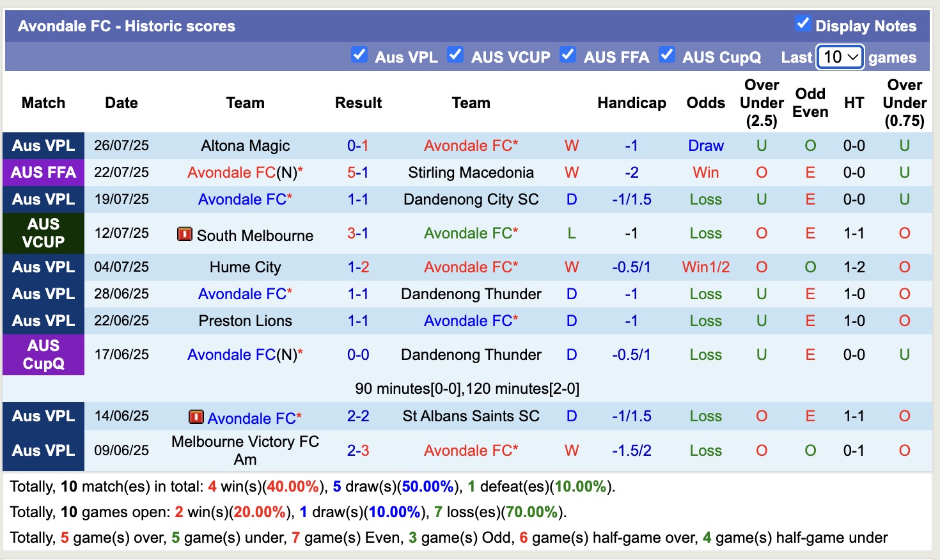This screenshot has width=940, height=560.
Task: Click the AUS CupQ badge on the 17/06 row
Action: click(x=43, y=354)
